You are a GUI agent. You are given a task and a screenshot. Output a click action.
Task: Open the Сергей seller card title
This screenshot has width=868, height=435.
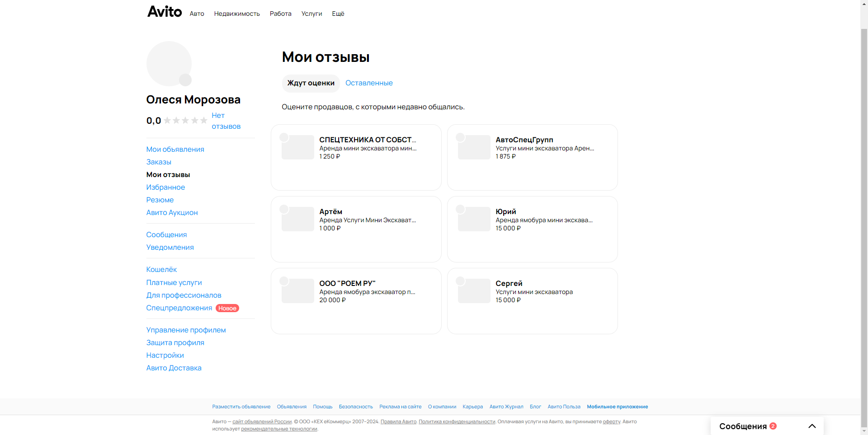509,284
